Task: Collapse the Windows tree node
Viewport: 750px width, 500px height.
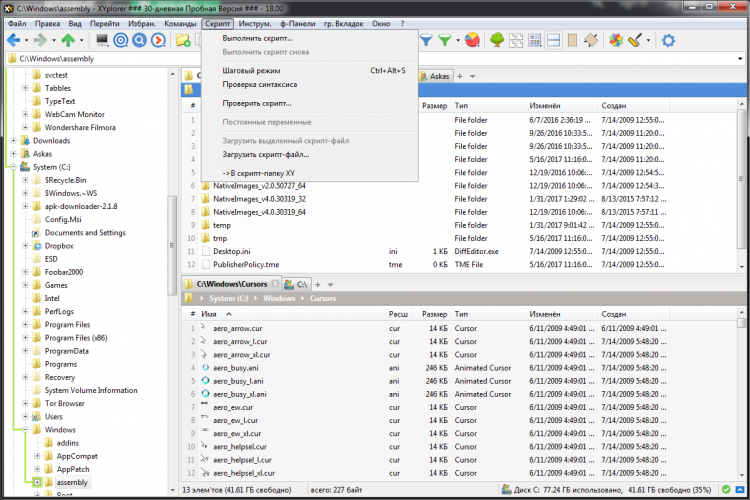Action: [x=25, y=430]
